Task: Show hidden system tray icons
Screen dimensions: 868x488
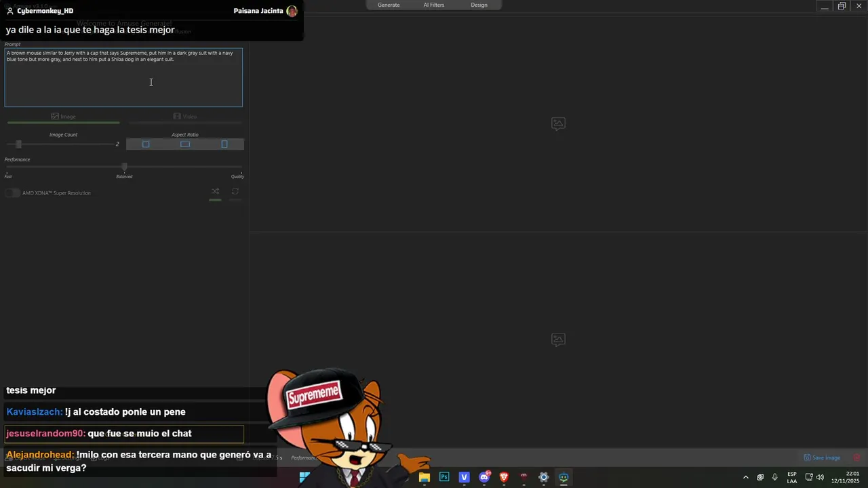Action: tap(746, 477)
